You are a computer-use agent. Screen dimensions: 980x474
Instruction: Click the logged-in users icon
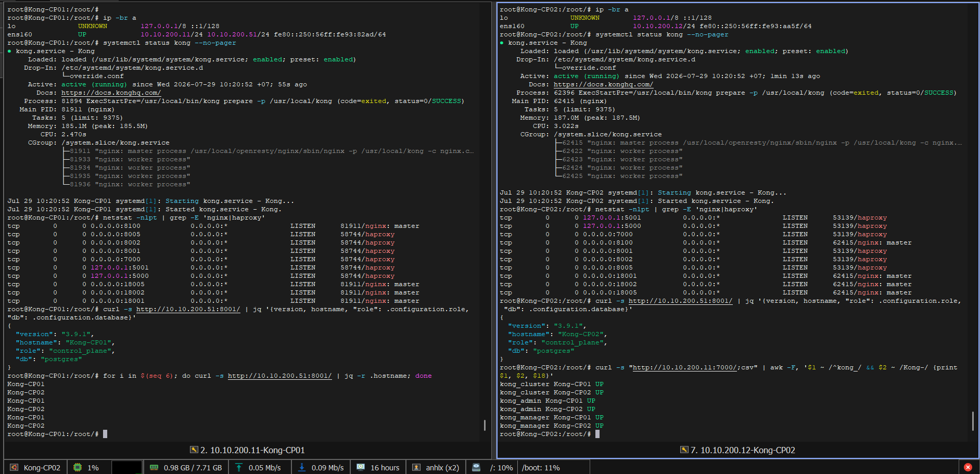tap(416, 467)
